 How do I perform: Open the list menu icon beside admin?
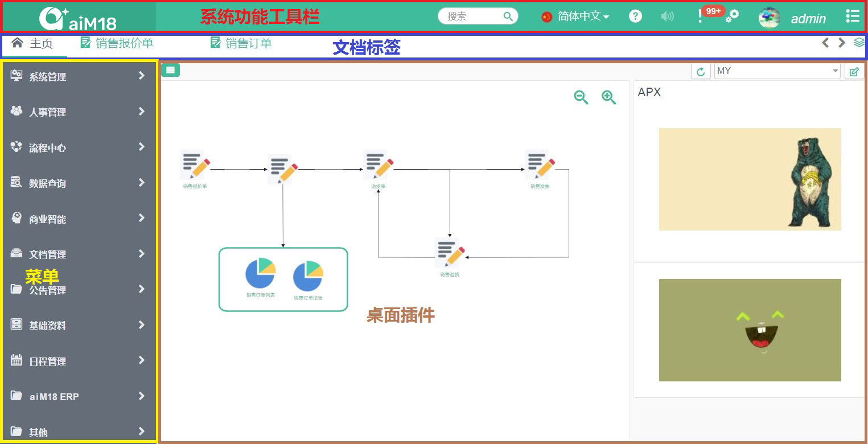tap(852, 16)
